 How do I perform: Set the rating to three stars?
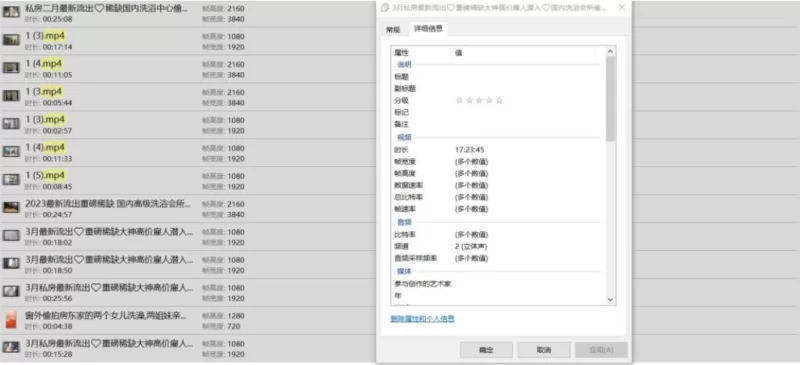479,101
